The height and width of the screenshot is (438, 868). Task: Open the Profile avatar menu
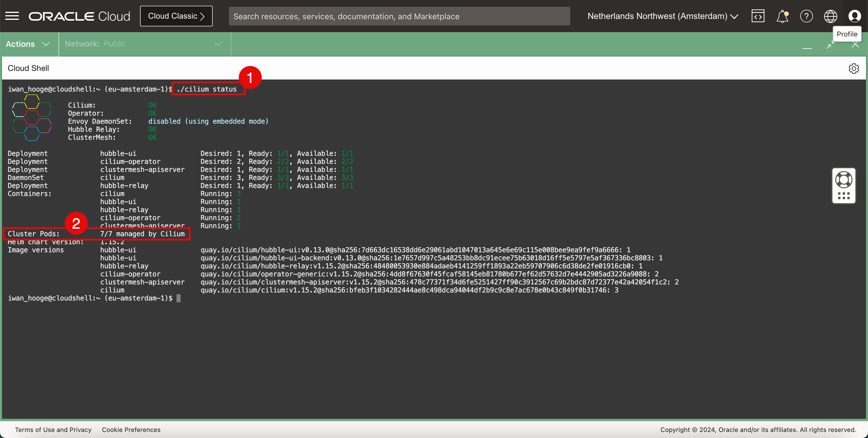(855, 16)
